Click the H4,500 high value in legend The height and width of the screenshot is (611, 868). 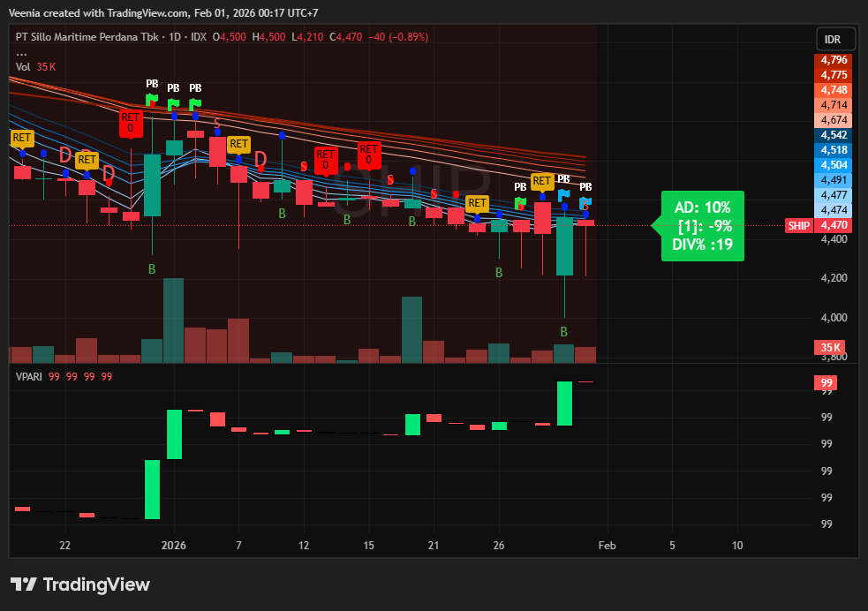269,37
